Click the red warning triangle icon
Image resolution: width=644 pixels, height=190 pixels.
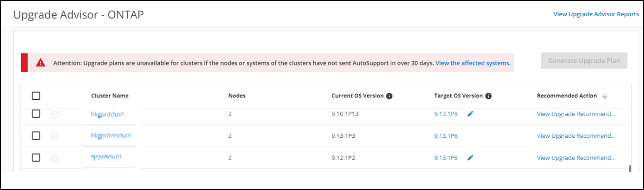tap(40, 63)
